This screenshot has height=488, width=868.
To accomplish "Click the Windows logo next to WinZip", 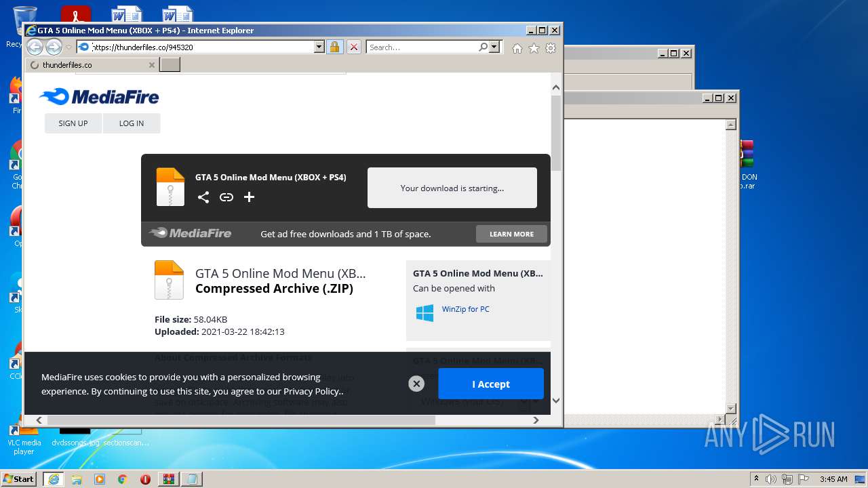I will [425, 312].
